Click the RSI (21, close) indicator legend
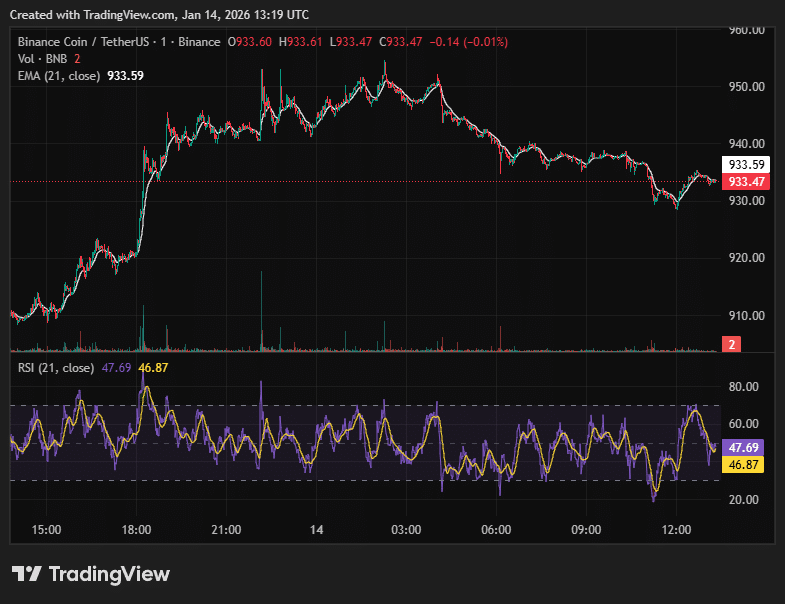785x604 pixels. pos(56,368)
